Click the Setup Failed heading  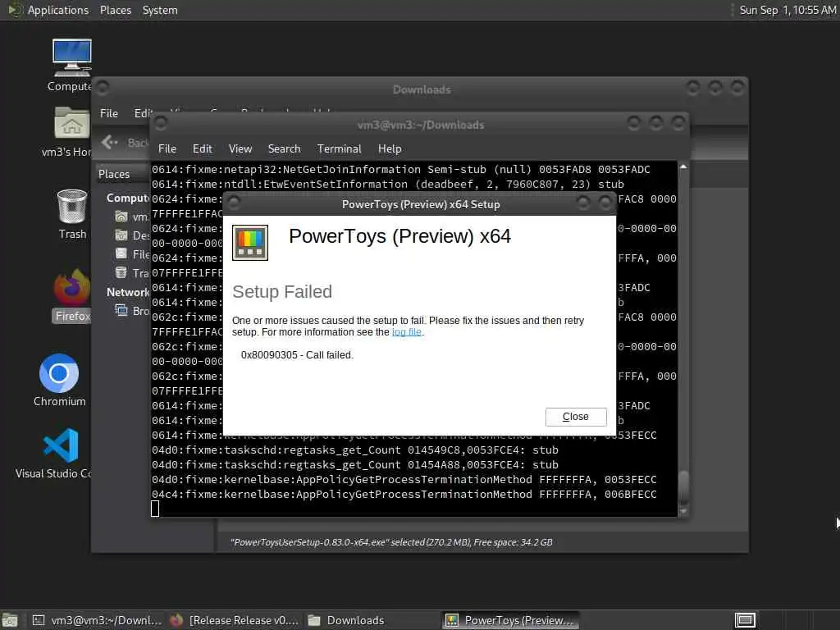point(282,292)
